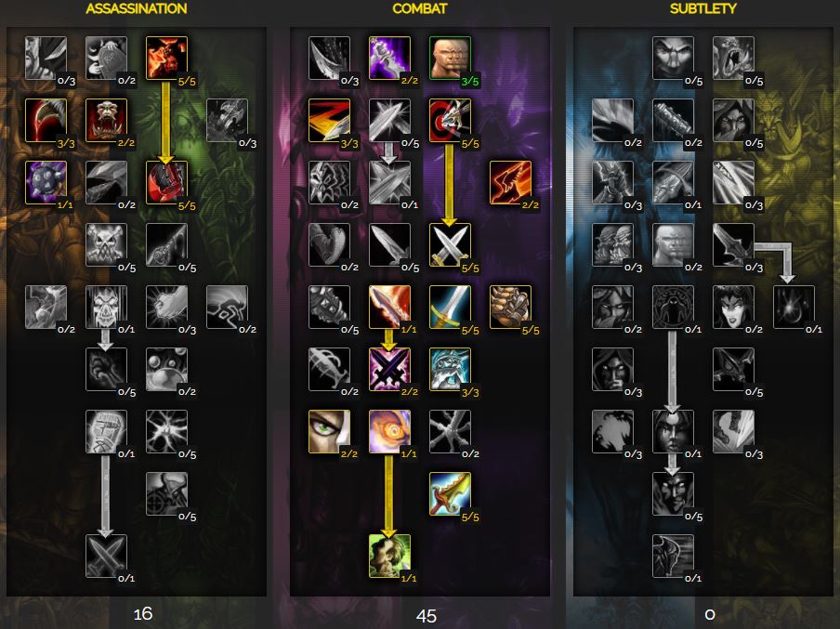Viewport: 840px width, 629px height.
Task: Select the red orc face Murder talent
Action: [106, 120]
